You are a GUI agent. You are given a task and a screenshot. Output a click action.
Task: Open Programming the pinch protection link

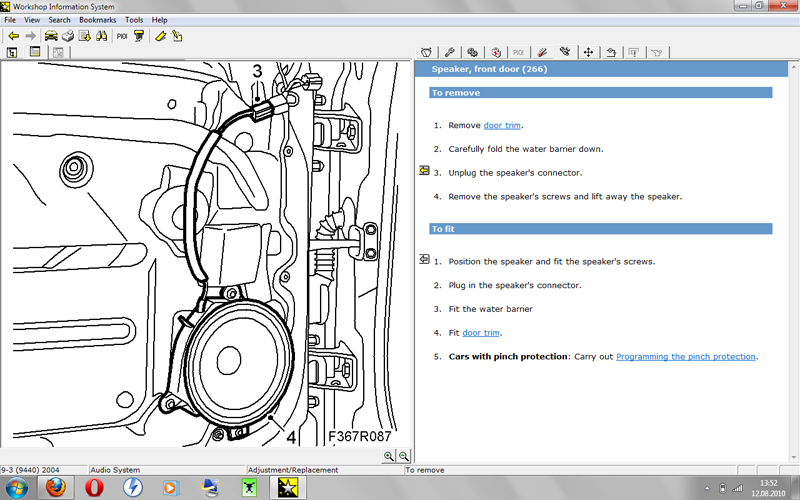[x=686, y=357]
